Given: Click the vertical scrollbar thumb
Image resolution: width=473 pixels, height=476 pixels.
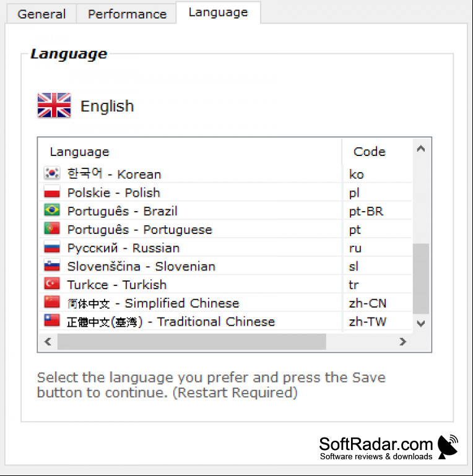Looking at the screenshot, I should tap(421, 279).
